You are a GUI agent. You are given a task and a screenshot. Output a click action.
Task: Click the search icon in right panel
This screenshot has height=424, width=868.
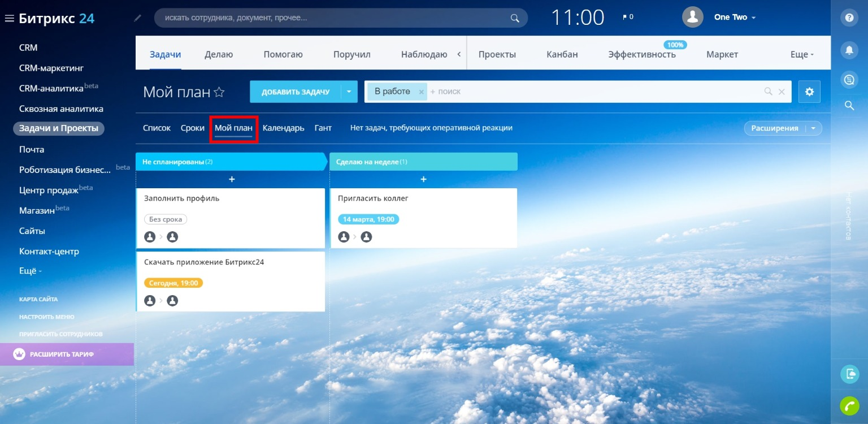(849, 105)
